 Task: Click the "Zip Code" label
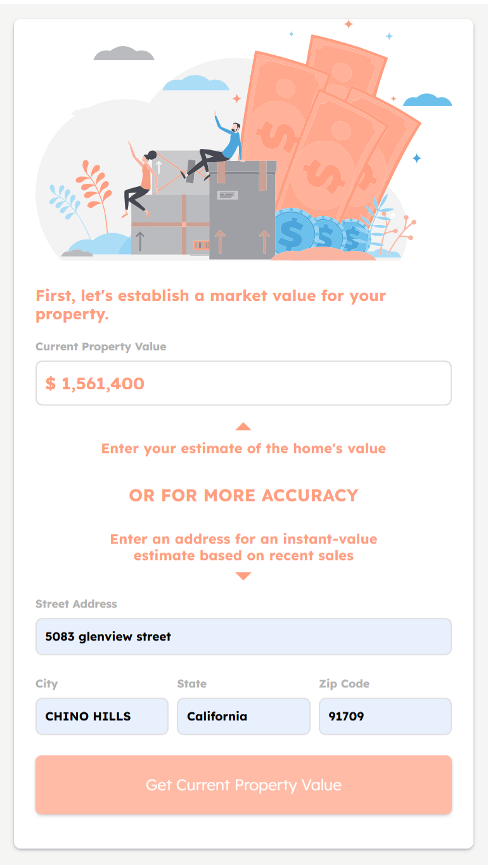click(344, 684)
